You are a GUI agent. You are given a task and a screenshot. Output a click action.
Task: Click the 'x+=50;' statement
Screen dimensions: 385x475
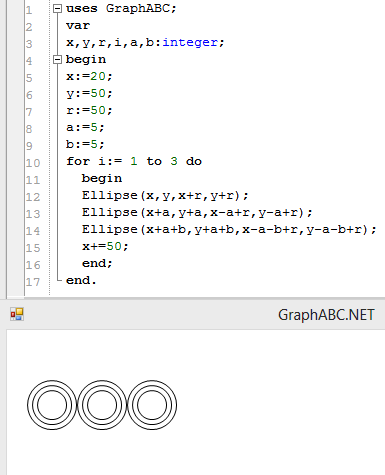click(x=105, y=247)
